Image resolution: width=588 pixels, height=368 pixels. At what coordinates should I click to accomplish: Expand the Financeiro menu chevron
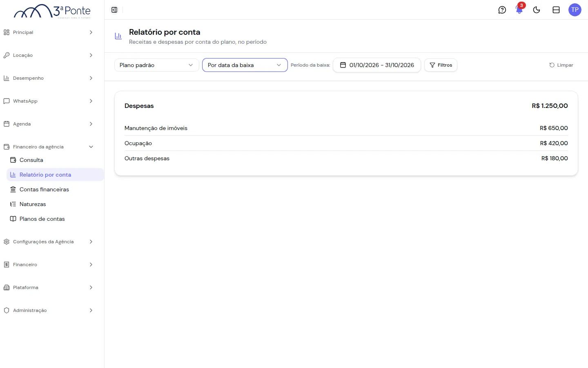click(91, 265)
